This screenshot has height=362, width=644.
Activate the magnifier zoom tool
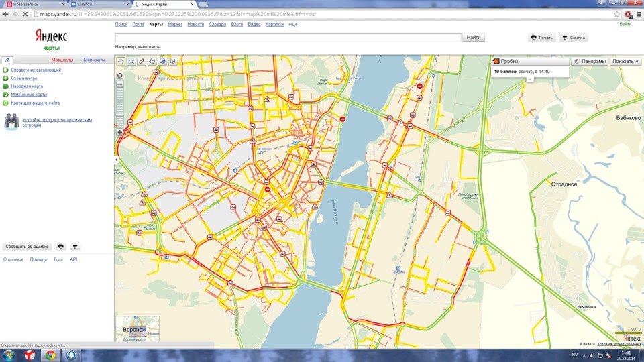pos(131,61)
